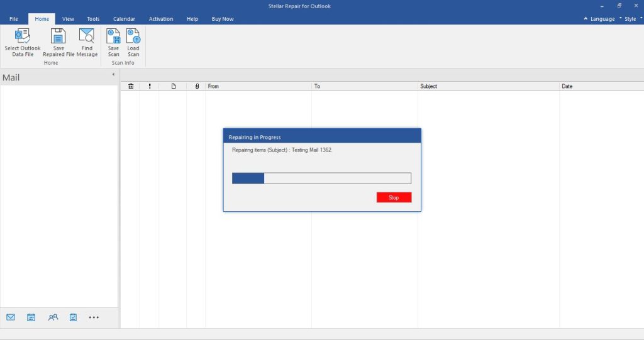Image resolution: width=644 pixels, height=340 pixels.
Task: Minimize the Stellar Repair window
Action: point(602,6)
